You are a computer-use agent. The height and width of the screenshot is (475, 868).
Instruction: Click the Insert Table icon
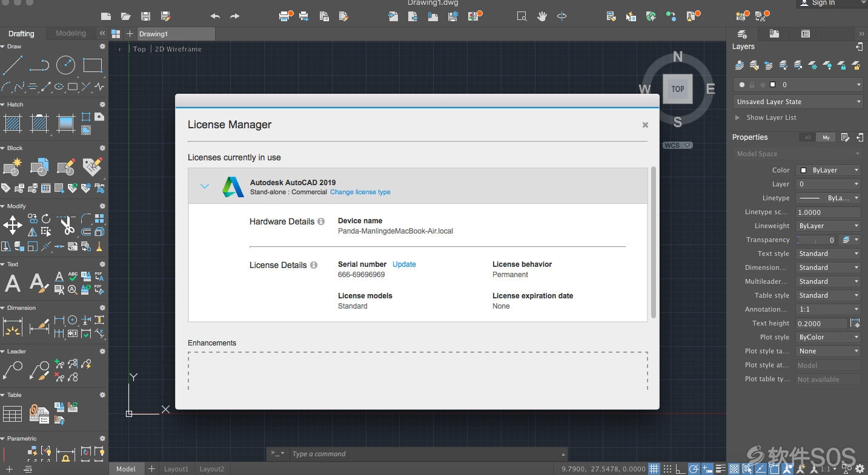tap(13, 414)
